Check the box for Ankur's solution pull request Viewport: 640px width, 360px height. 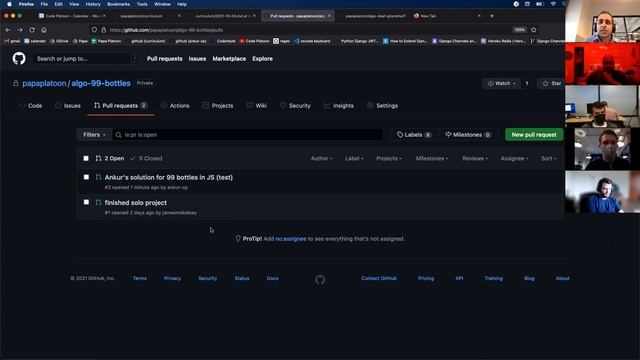[x=86, y=177]
